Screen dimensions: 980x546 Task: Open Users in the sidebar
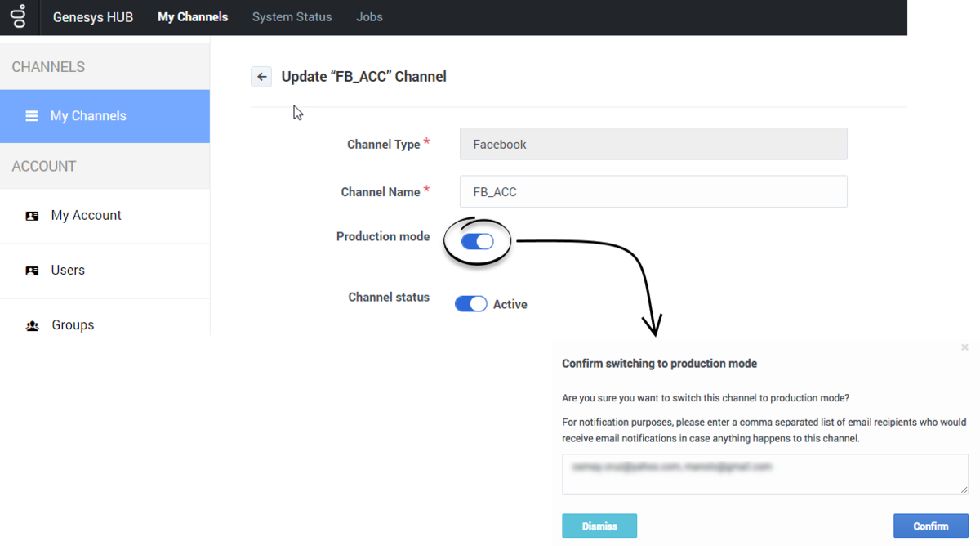105,271
